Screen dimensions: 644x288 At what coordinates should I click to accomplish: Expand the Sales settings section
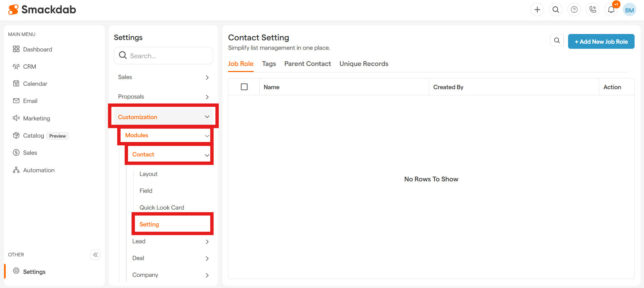[x=207, y=77]
